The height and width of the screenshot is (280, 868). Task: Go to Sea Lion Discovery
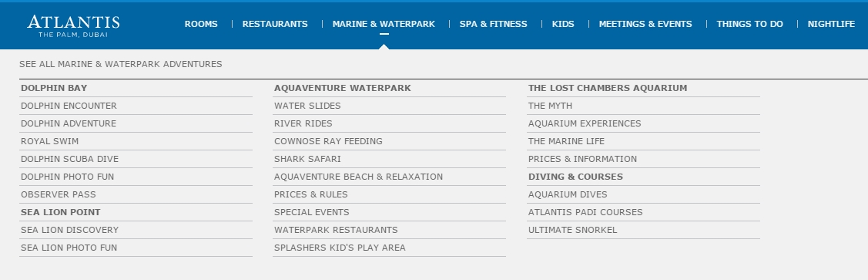click(x=70, y=230)
